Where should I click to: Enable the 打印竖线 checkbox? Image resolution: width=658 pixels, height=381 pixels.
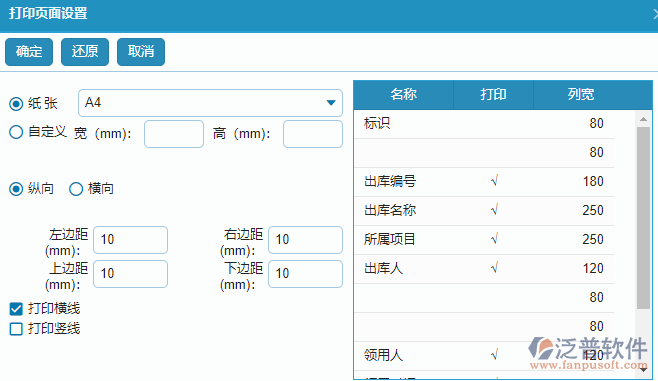coord(16,329)
